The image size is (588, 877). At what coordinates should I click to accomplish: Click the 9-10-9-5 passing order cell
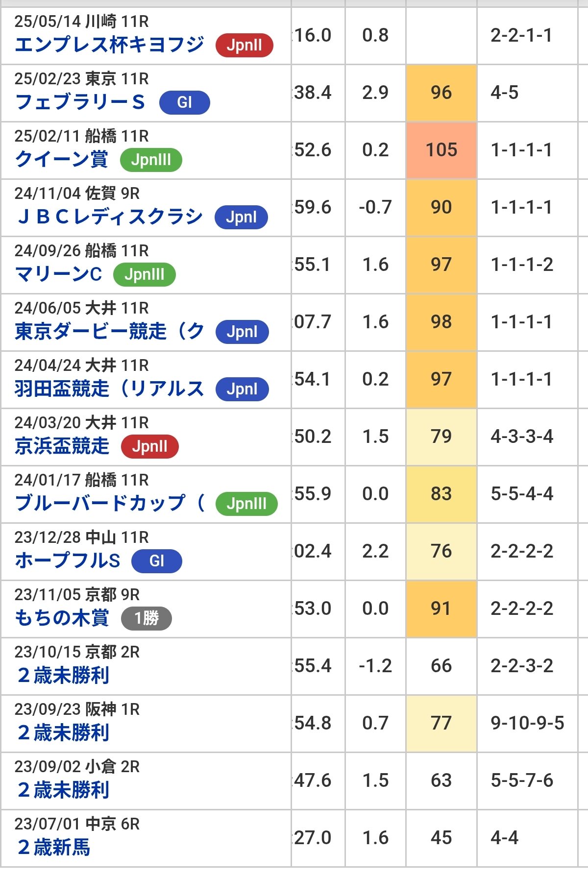527,723
